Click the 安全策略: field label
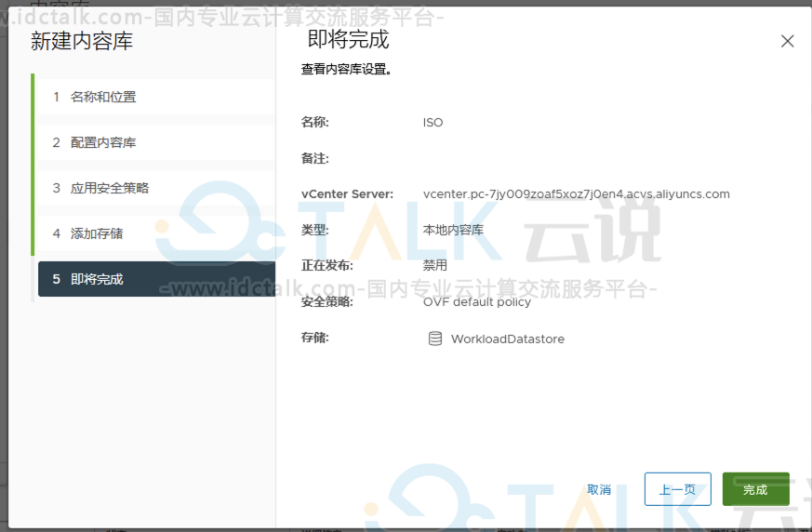 (x=327, y=302)
